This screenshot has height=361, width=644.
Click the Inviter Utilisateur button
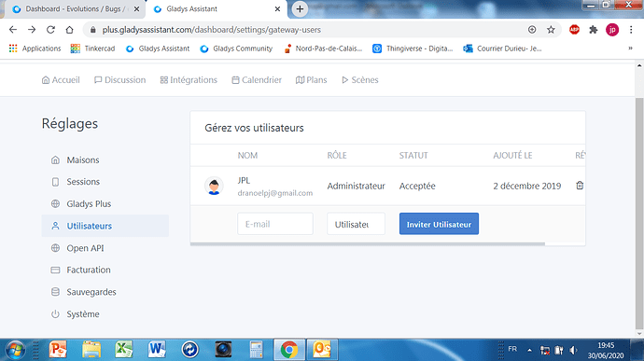click(439, 224)
